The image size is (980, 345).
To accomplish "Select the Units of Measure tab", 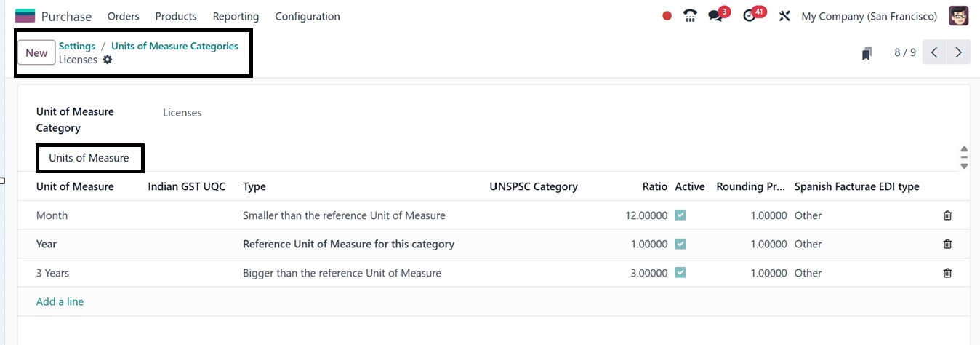I will click(89, 158).
